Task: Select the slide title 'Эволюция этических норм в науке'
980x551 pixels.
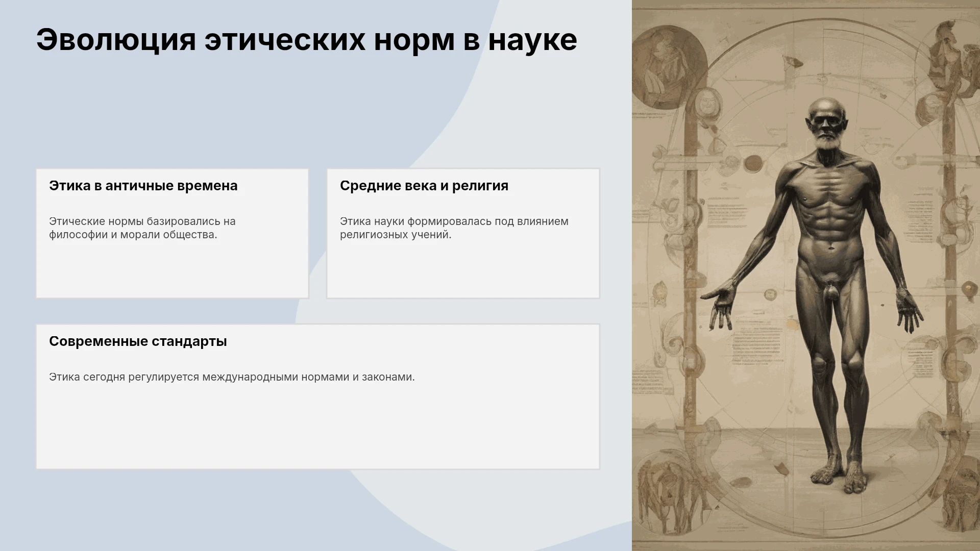Action: tap(306, 40)
